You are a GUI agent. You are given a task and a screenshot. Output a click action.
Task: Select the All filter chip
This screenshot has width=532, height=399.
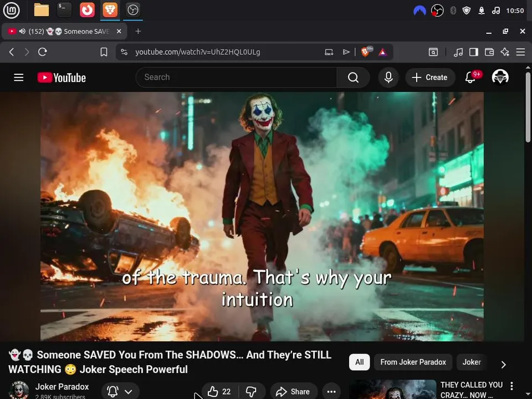point(359,362)
